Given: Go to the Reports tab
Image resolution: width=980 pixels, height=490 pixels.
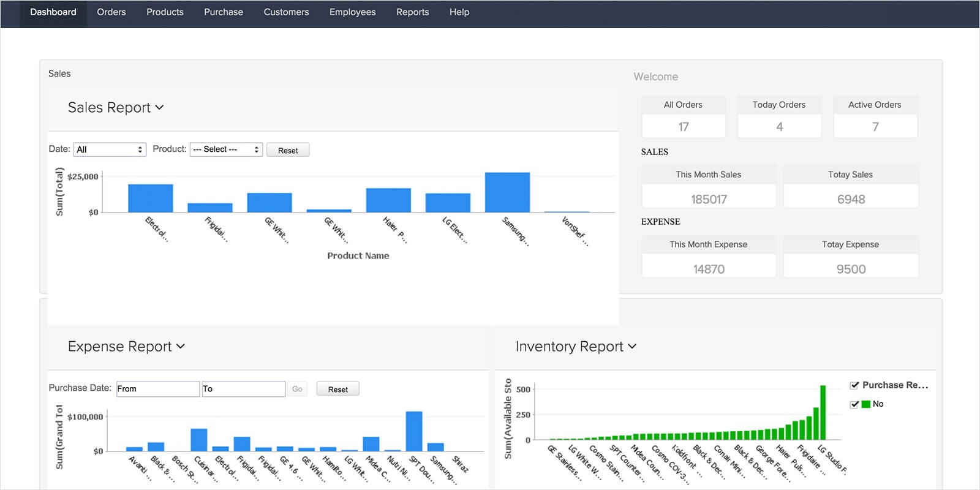Looking at the screenshot, I should 412,12.
